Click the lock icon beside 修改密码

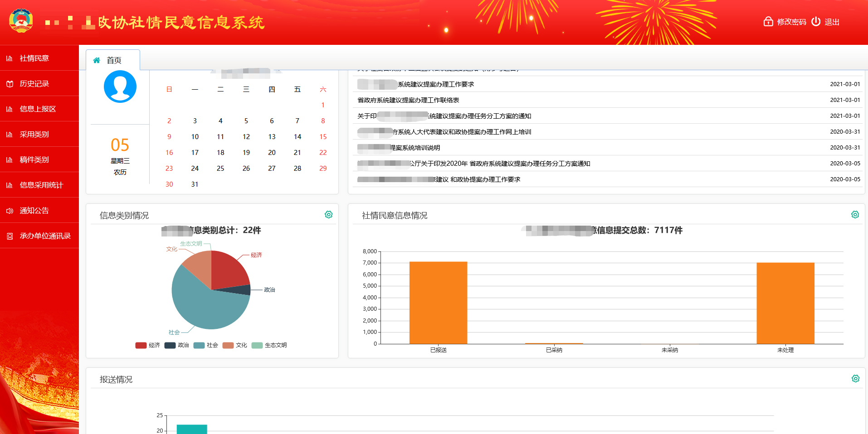[768, 21]
